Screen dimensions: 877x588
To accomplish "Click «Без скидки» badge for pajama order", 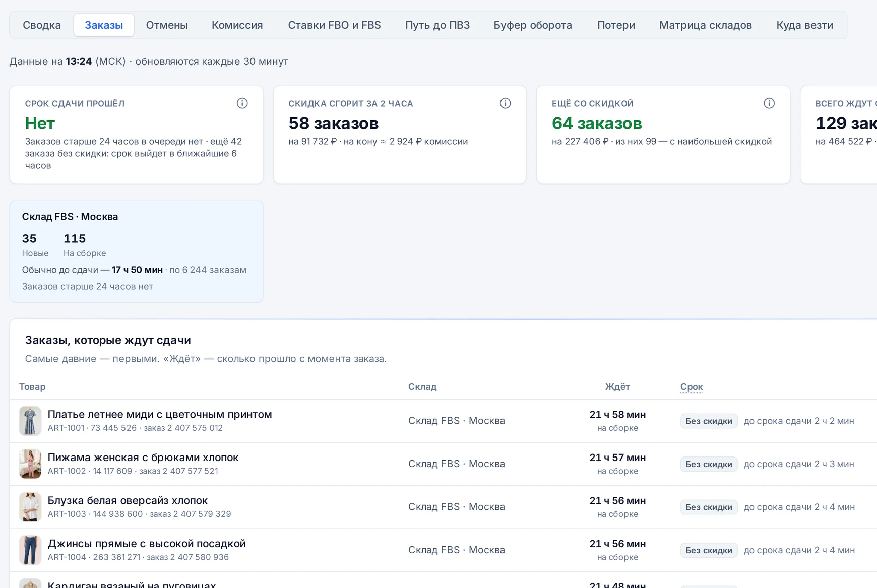I will click(x=709, y=464).
